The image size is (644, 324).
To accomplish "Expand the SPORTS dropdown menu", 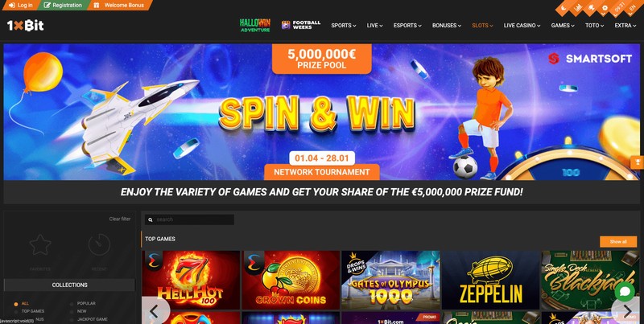I will click(344, 26).
